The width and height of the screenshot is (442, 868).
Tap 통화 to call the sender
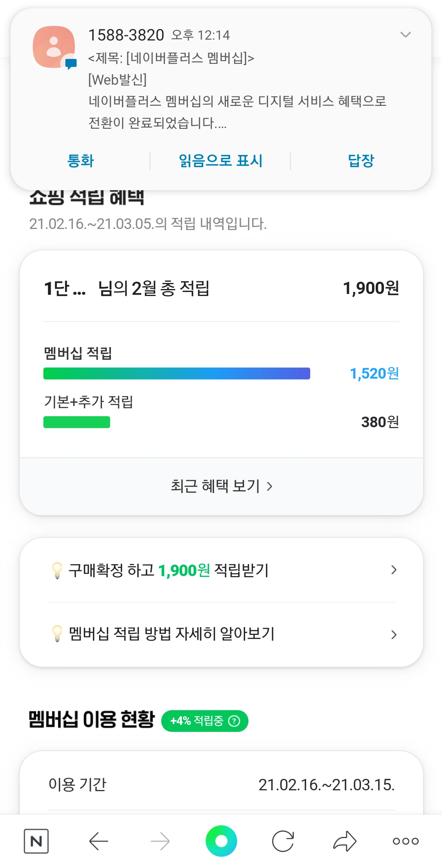click(x=81, y=161)
